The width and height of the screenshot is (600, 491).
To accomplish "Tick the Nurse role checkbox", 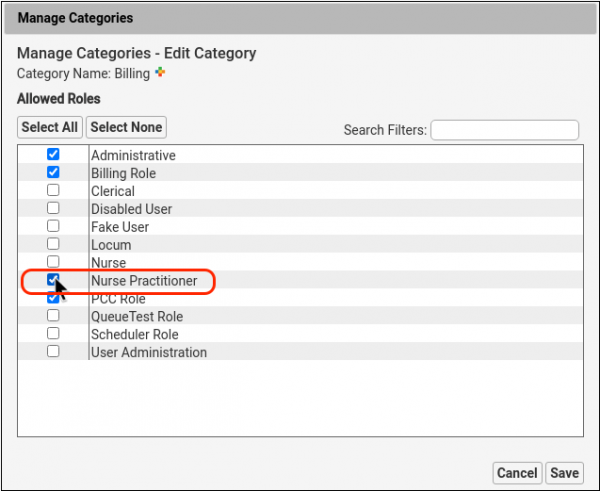I will 53,262.
